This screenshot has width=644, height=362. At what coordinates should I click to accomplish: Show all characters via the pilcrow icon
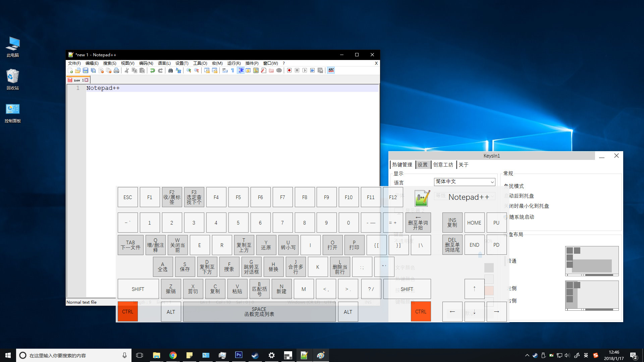(232, 70)
